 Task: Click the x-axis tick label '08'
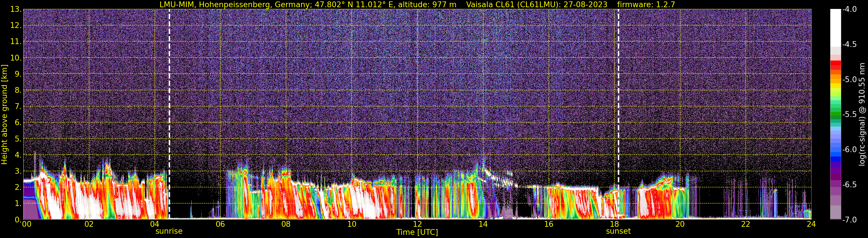[286, 224]
